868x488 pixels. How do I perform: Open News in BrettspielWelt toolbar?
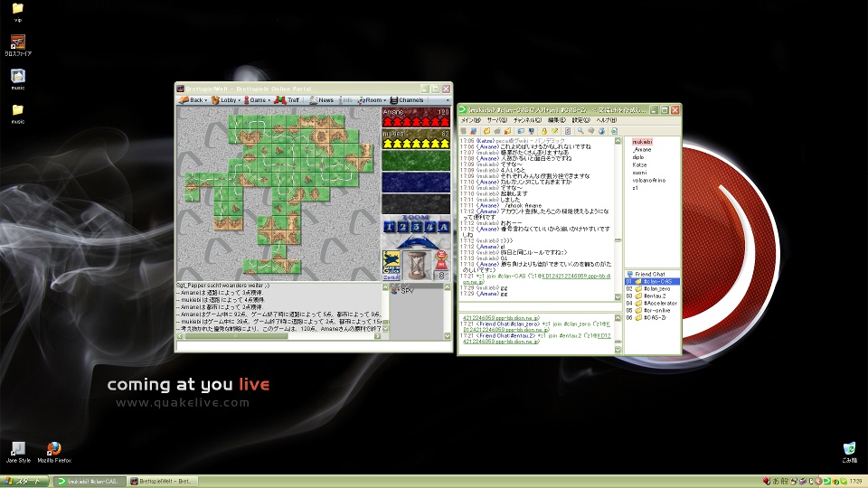pyautogui.click(x=321, y=100)
